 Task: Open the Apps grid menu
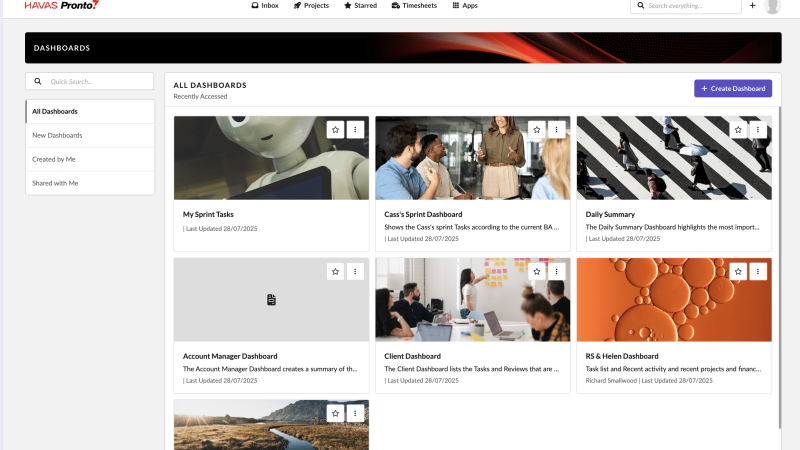click(465, 6)
